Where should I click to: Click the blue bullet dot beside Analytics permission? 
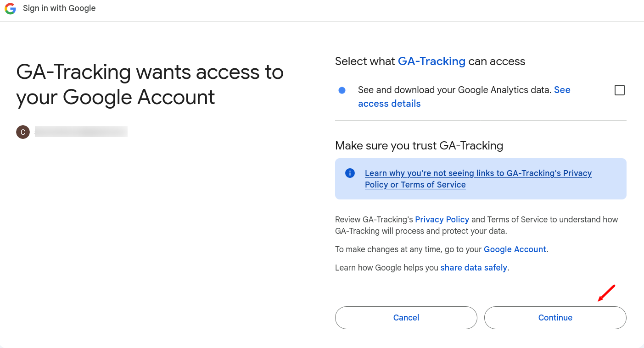coord(342,90)
